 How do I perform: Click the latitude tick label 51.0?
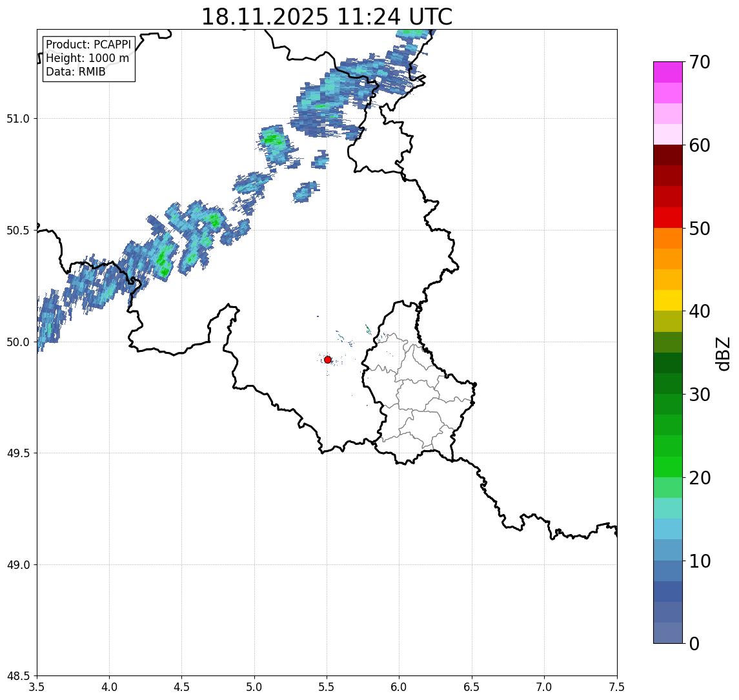pos(17,119)
